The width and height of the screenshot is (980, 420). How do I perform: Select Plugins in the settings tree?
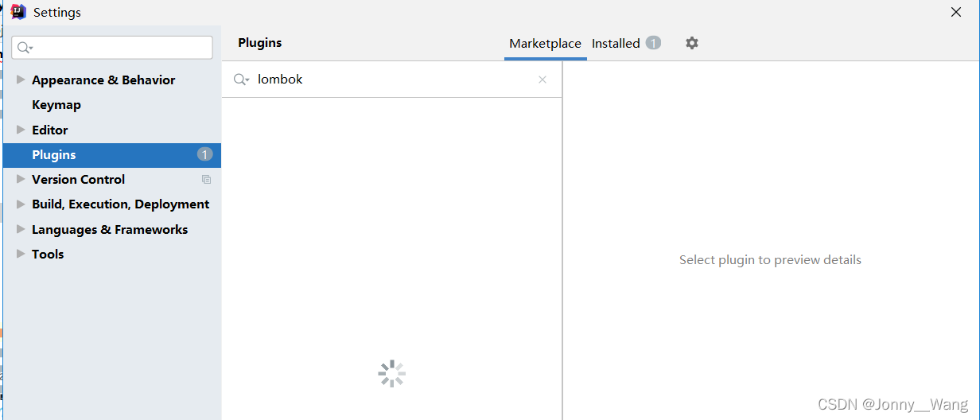[54, 155]
